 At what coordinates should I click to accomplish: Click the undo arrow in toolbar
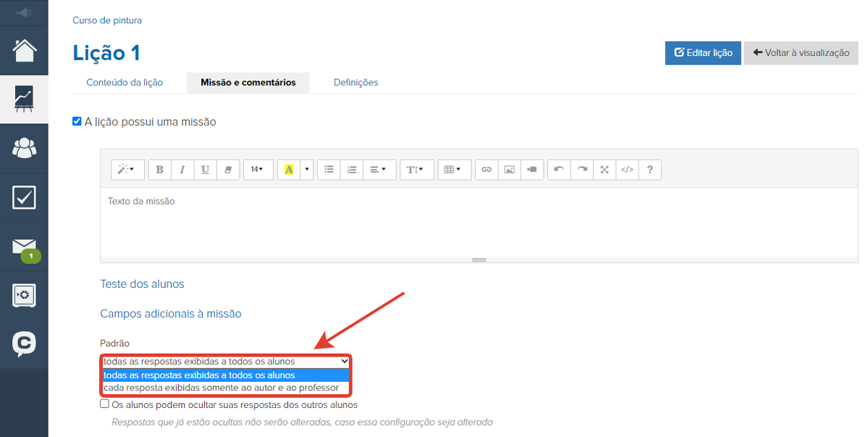[559, 170]
